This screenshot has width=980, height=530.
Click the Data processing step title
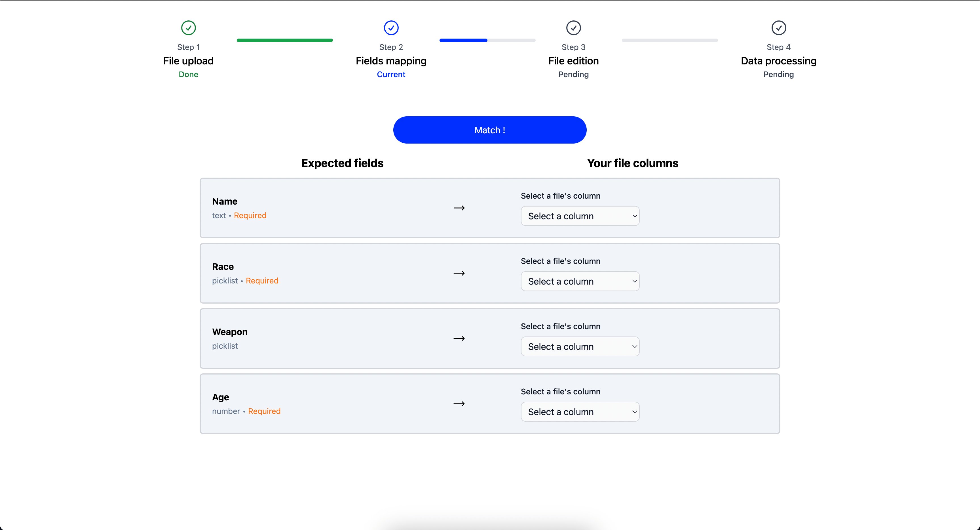coord(778,61)
